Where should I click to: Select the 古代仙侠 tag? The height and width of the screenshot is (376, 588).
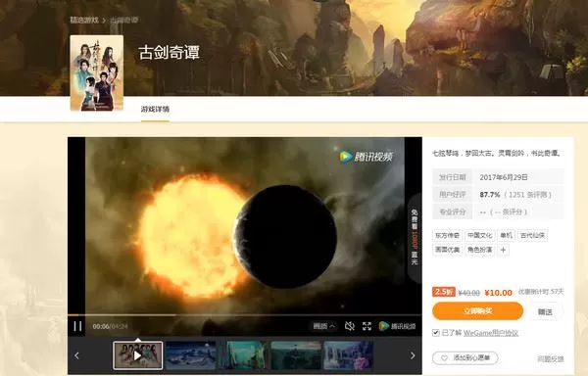tap(533, 236)
